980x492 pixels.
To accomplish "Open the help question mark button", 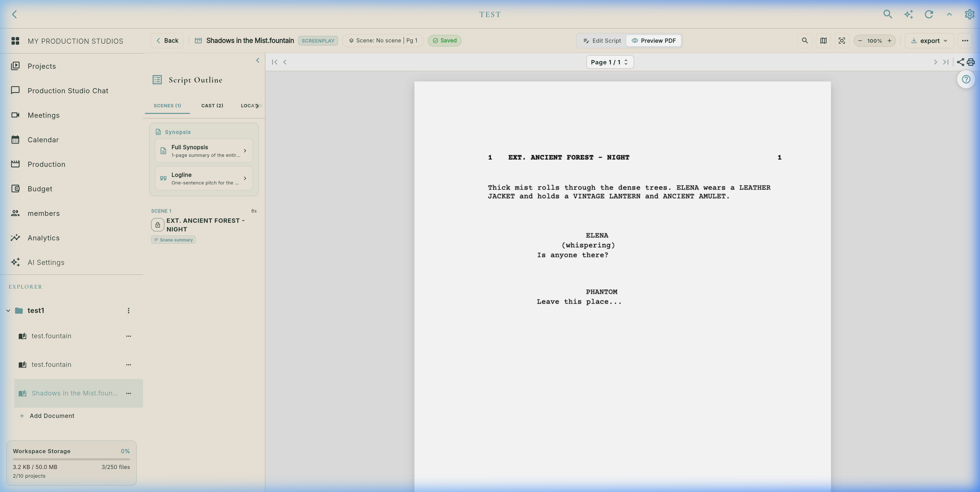I will point(966,79).
